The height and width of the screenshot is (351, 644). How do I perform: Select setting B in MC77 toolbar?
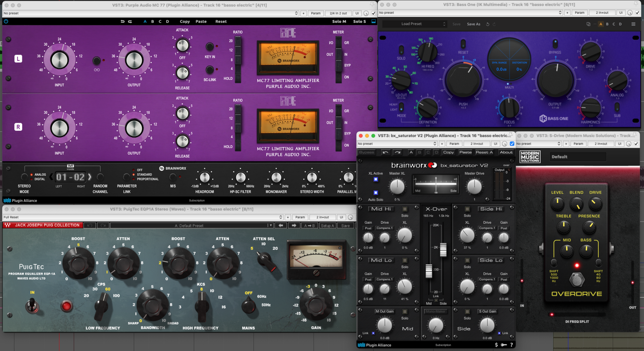(153, 21)
